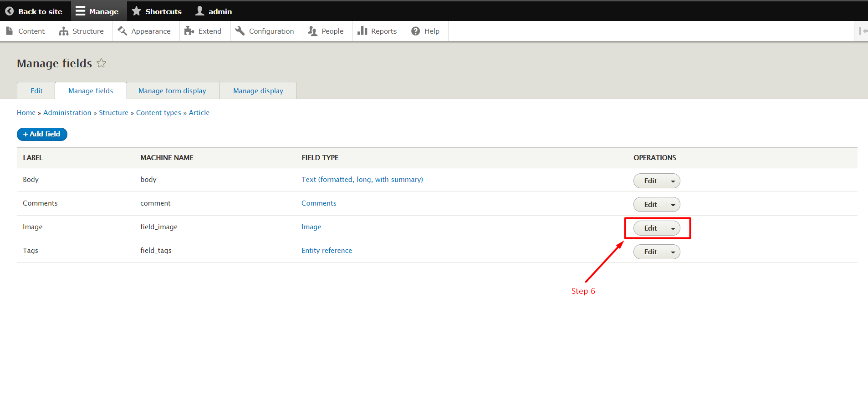Expand the Comments row operations dropdown arrow
Screen dimensions: 868x408
673,205
